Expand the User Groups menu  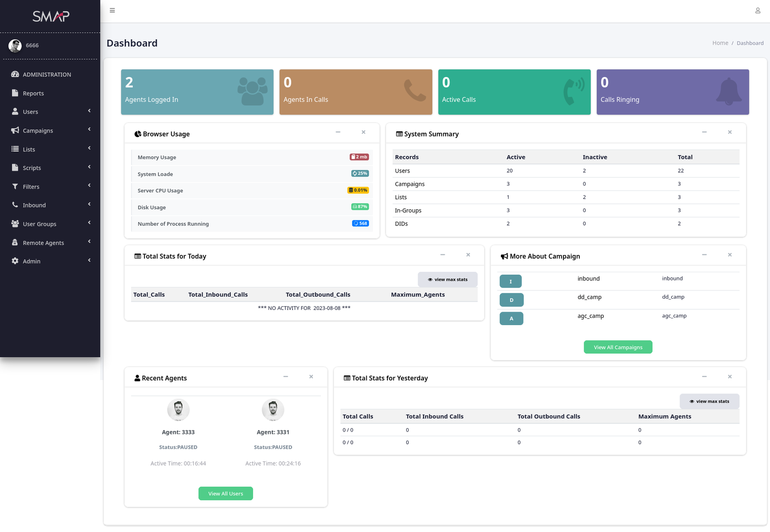[x=89, y=223]
